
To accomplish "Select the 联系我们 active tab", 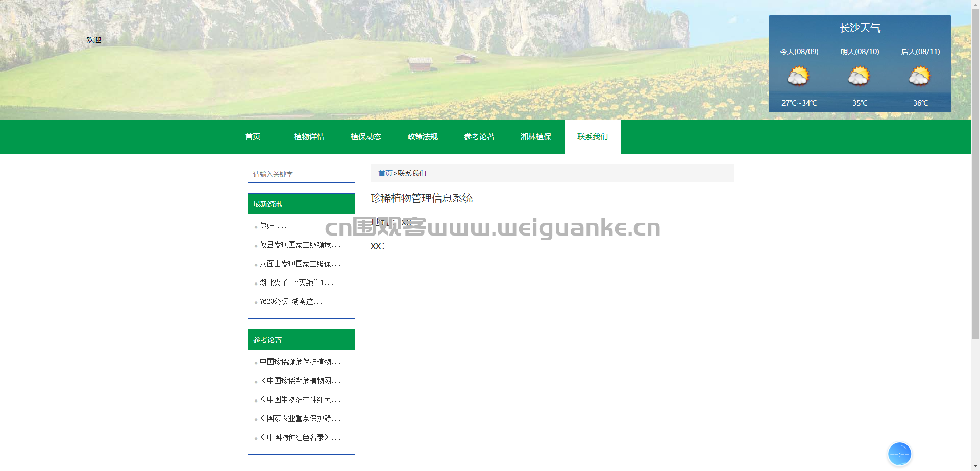I will point(593,137).
